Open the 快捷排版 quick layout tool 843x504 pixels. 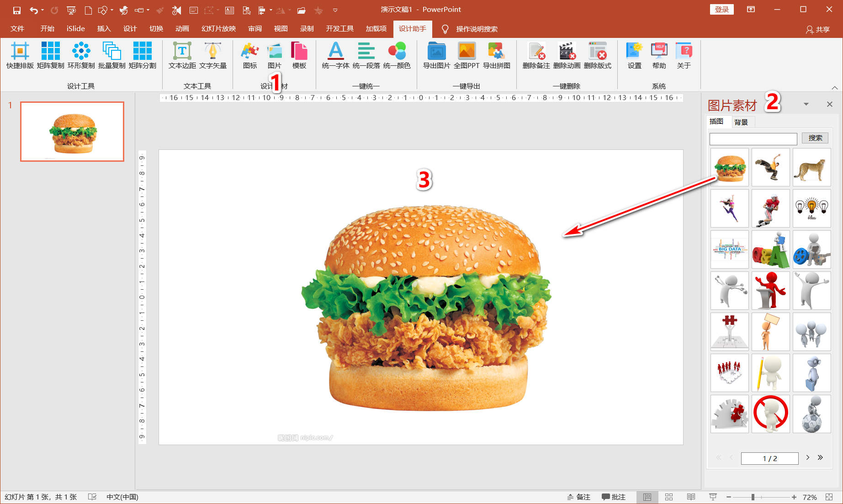click(20, 55)
